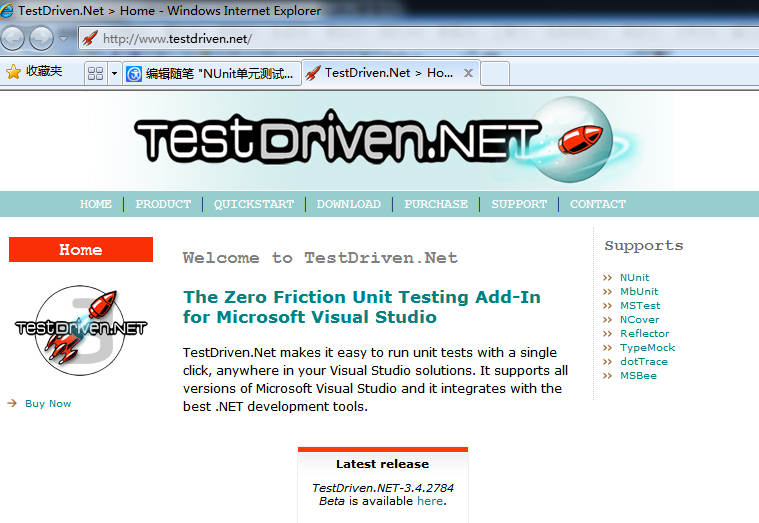Open CONTACT in navigation bar
This screenshot has width=759, height=523.
(x=598, y=204)
